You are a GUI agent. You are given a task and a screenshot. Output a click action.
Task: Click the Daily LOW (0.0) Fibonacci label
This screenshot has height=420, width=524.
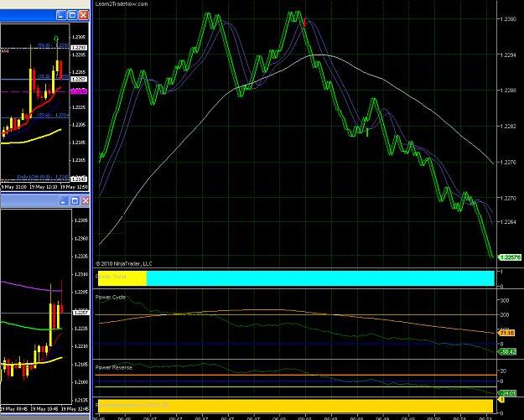tap(43, 176)
